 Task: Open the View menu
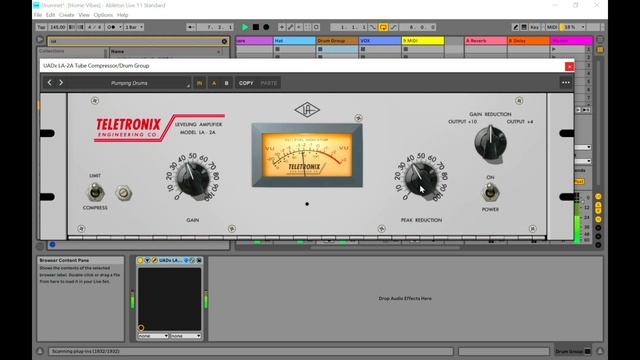tap(84, 15)
